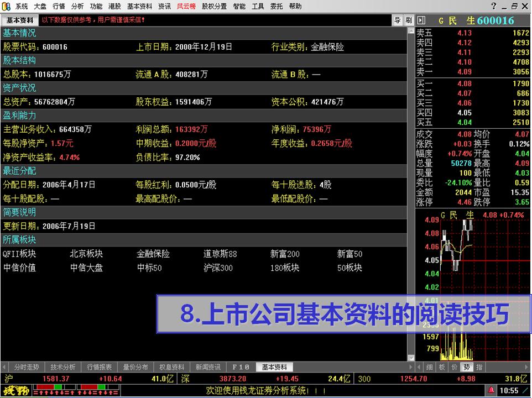This screenshot has width=532, height=398.
Task: Click scrollbar down arrow in info panel
Action: (411, 358)
